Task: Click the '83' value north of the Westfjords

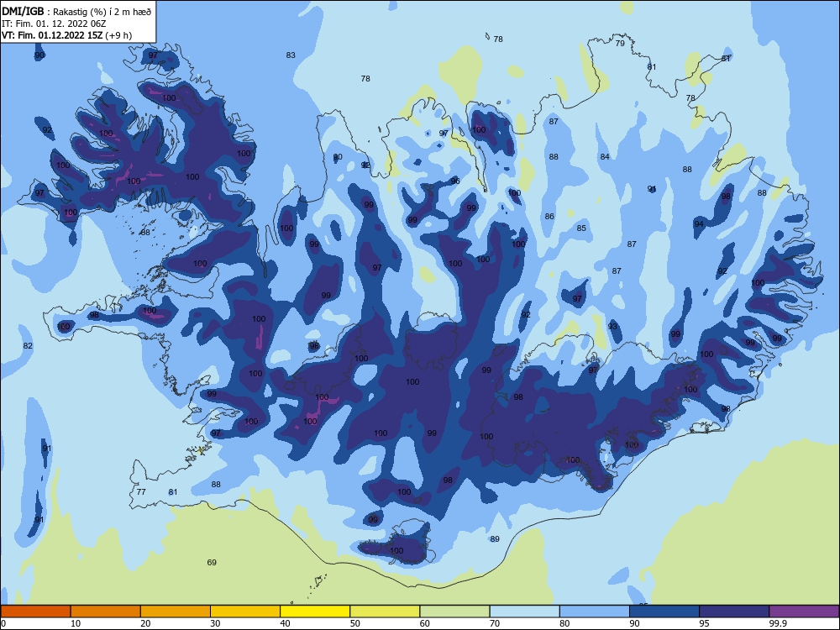Action: coord(291,55)
